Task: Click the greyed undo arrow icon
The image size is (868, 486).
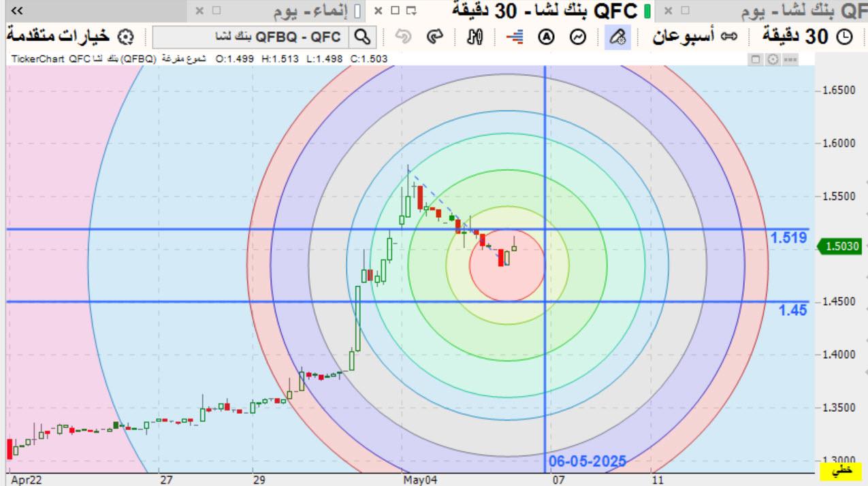Action: point(404,37)
